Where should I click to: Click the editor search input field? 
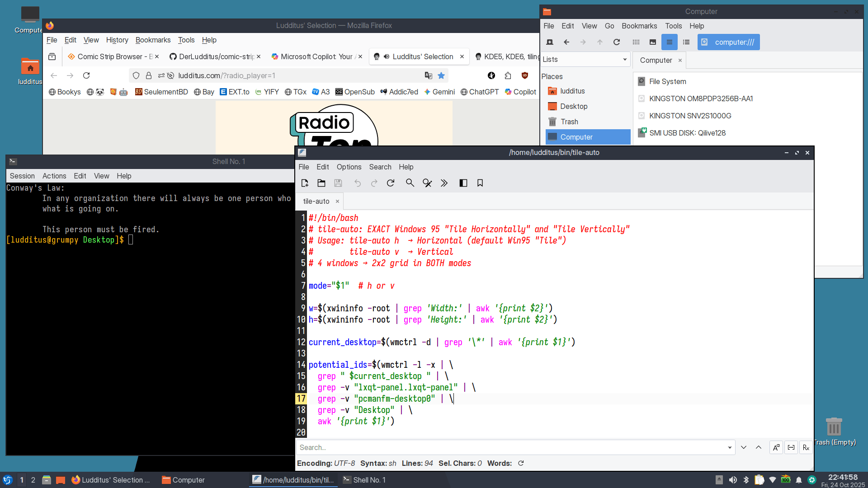511,447
